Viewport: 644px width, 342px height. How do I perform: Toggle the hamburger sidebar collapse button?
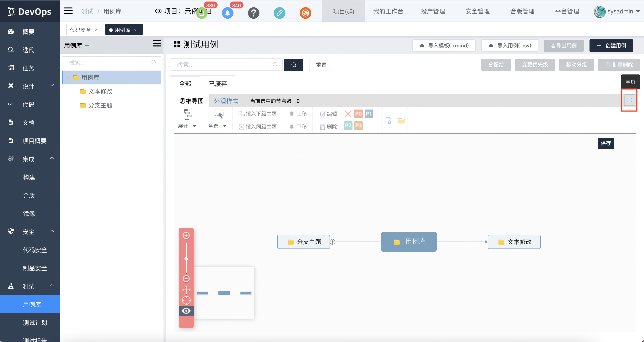[68, 11]
